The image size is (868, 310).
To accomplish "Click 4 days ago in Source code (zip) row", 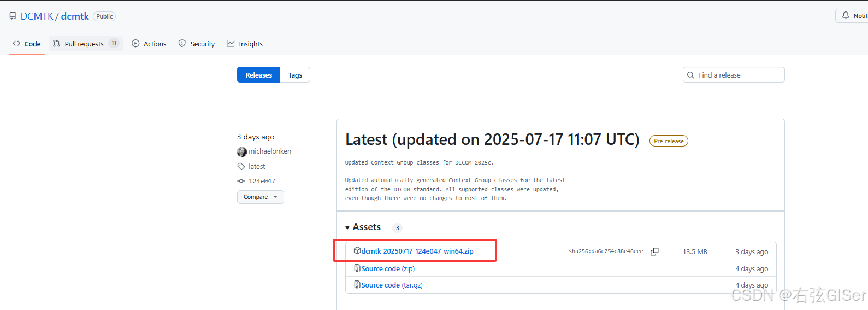I will [752, 268].
